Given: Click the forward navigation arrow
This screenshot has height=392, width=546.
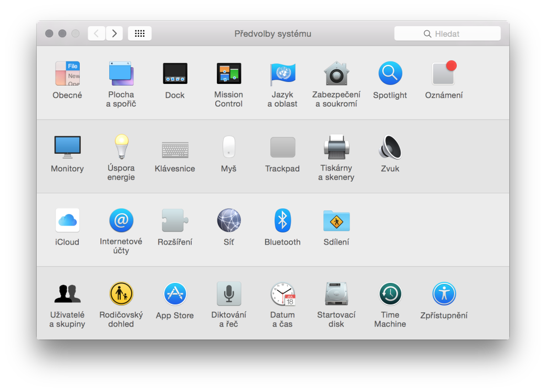Looking at the screenshot, I should [x=114, y=33].
